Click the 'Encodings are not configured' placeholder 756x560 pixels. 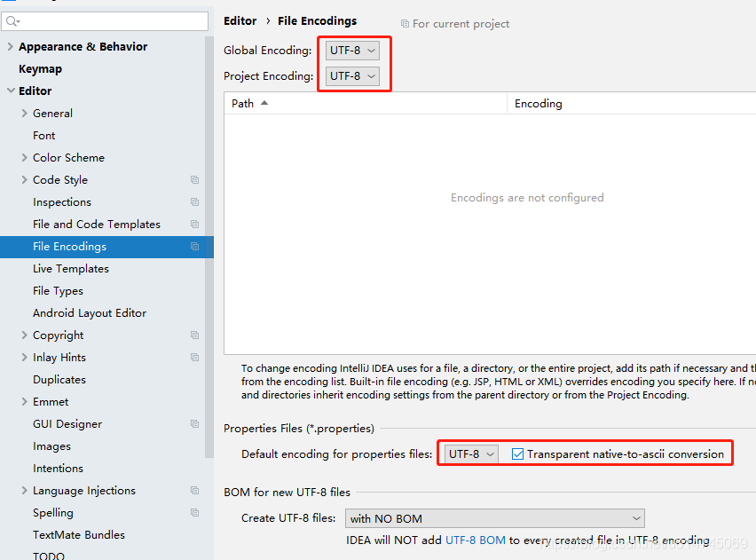527,198
